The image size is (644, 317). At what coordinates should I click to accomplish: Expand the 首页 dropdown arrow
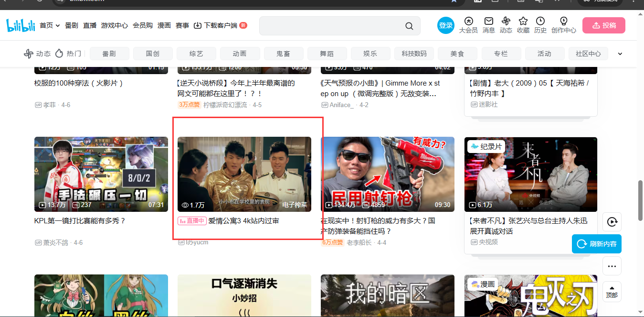[58, 26]
